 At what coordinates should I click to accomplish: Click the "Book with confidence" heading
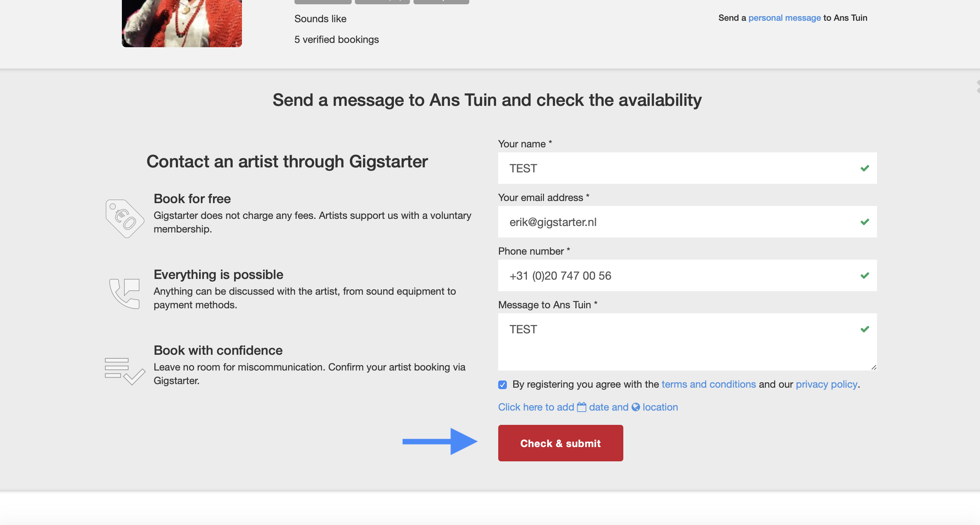(x=218, y=350)
